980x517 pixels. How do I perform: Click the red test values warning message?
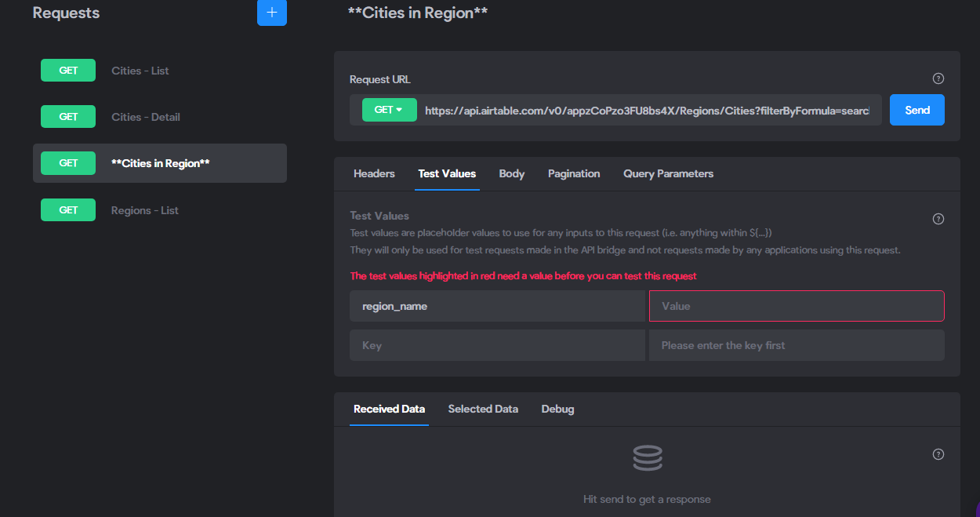point(523,276)
